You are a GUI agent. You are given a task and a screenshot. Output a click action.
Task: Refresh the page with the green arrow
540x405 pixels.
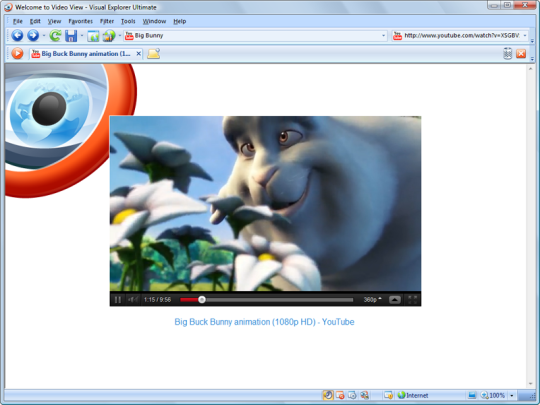point(55,35)
